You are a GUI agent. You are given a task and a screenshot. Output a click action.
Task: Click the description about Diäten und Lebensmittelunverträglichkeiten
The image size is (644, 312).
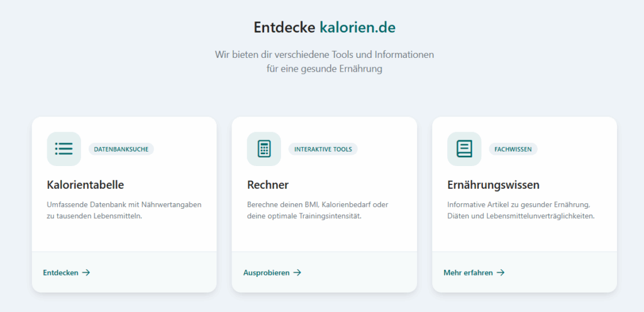(521, 209)
